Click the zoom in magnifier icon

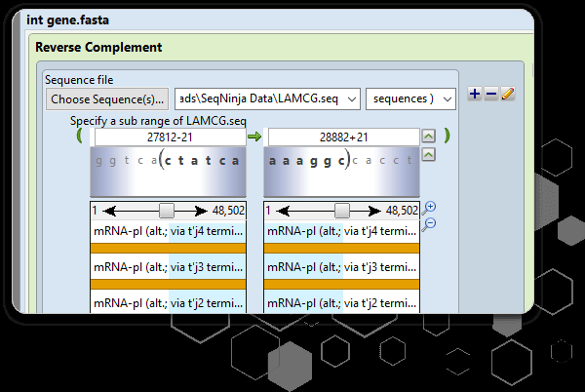(x=429, y=208)
